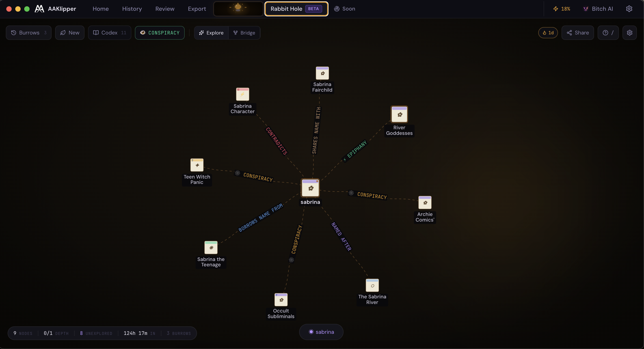Image resolution: width=644 pixels, height=349 pixels.
Task: Go to the History tab
Action: click(x=132, y=9)
